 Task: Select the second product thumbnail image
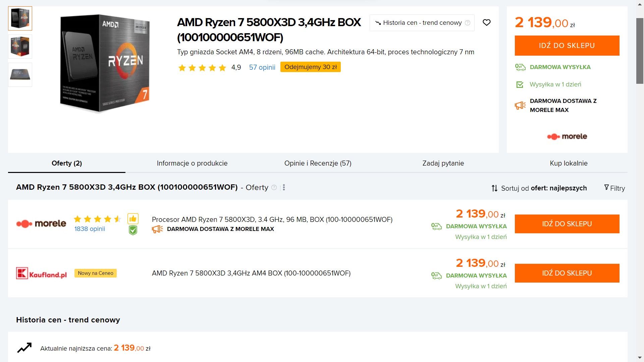click(x=20, y=47)
